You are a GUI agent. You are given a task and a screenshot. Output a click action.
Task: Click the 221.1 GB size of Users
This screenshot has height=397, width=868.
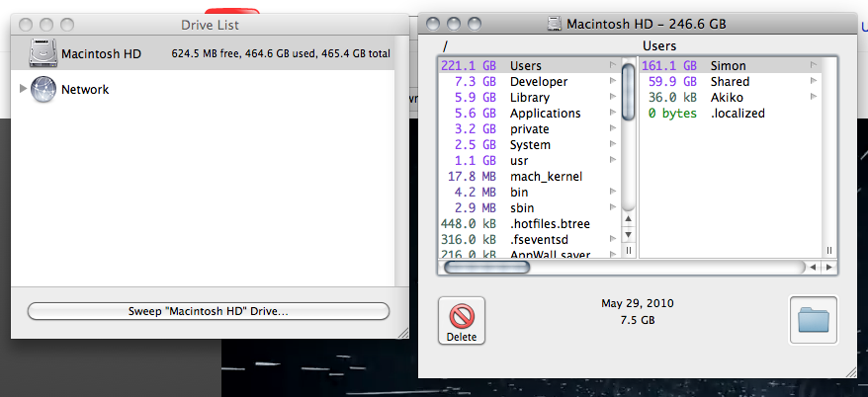[x=469, y=66]
